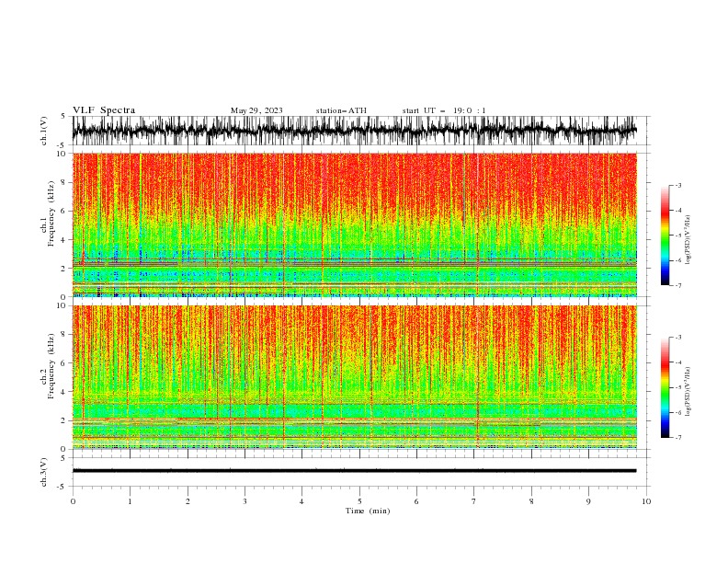728x563 pixels.
Task: Click the "-7" tick on ch.2 color bar
Action: click(678, 438)
